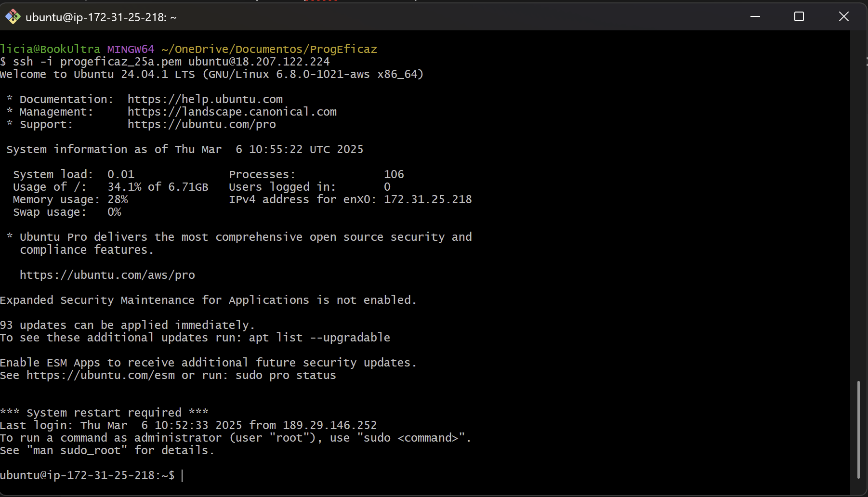Close the SSH terminal window
The image size is (868, 497).
[x=843, y=17]
